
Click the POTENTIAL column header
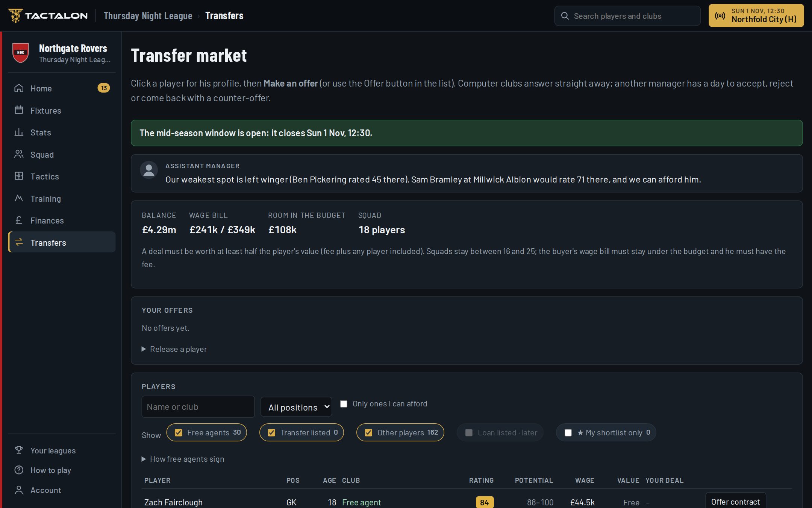coord(534,481)
